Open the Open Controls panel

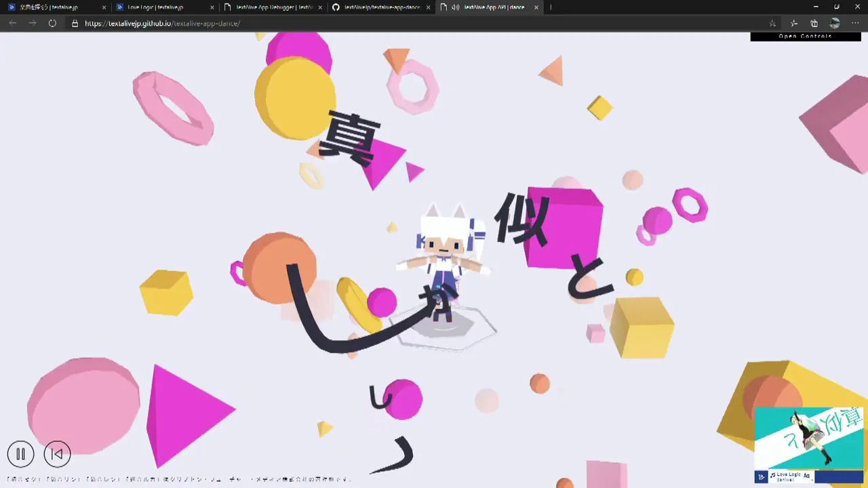click(805, 37)
